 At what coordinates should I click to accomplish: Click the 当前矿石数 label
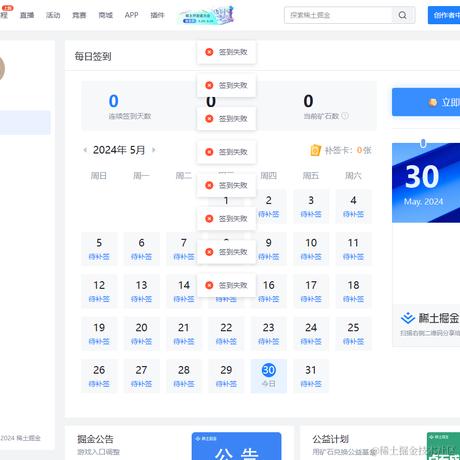(x=321, y=116)
